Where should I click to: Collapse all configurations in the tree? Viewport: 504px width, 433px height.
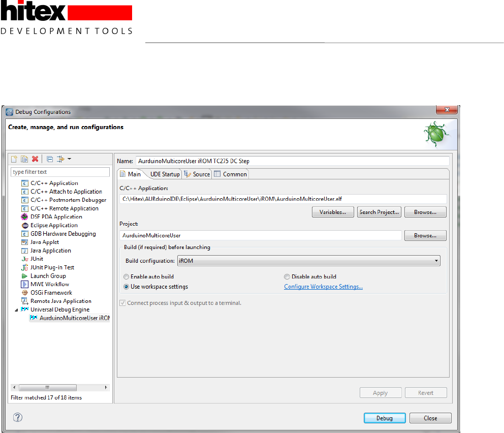49,159
